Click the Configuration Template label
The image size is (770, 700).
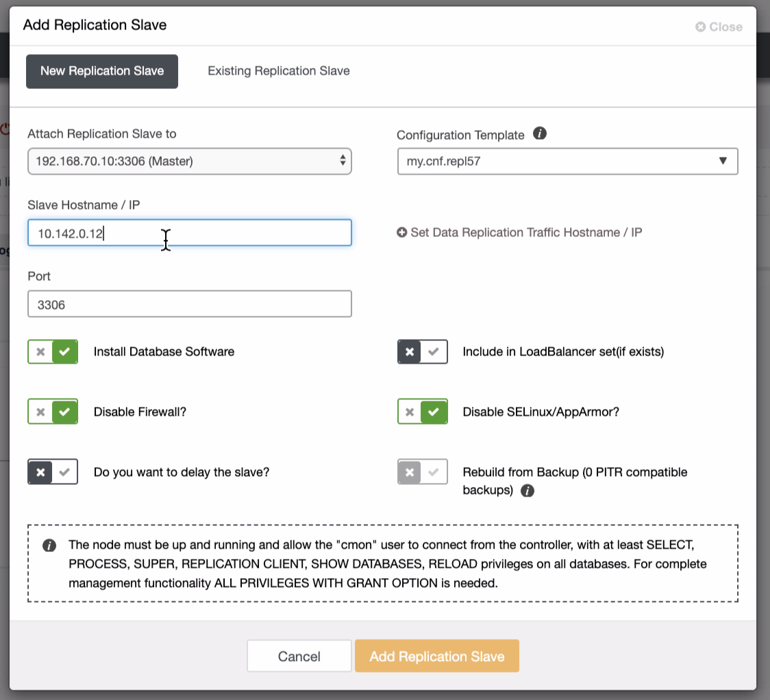460,135
